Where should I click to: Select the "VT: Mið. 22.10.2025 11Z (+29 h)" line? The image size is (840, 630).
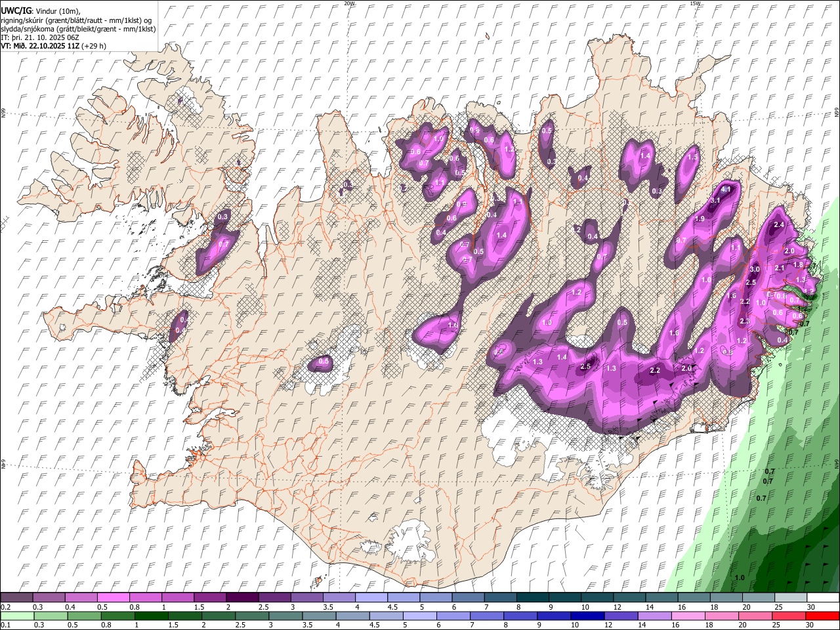click(54, 46)
